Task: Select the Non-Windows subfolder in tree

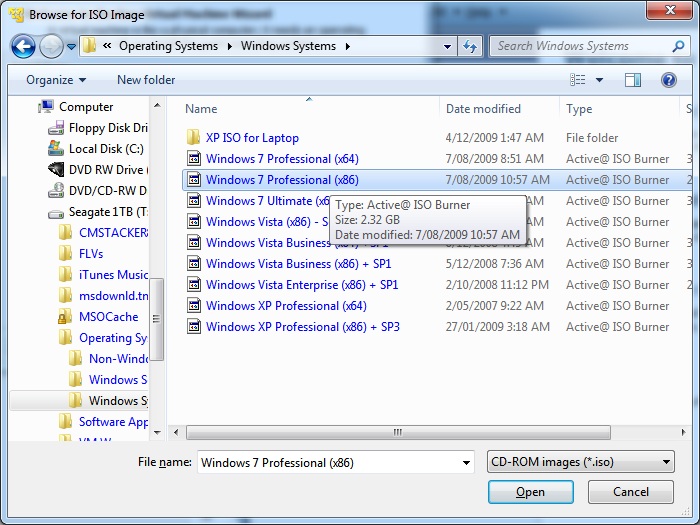Action: (118, 358)
